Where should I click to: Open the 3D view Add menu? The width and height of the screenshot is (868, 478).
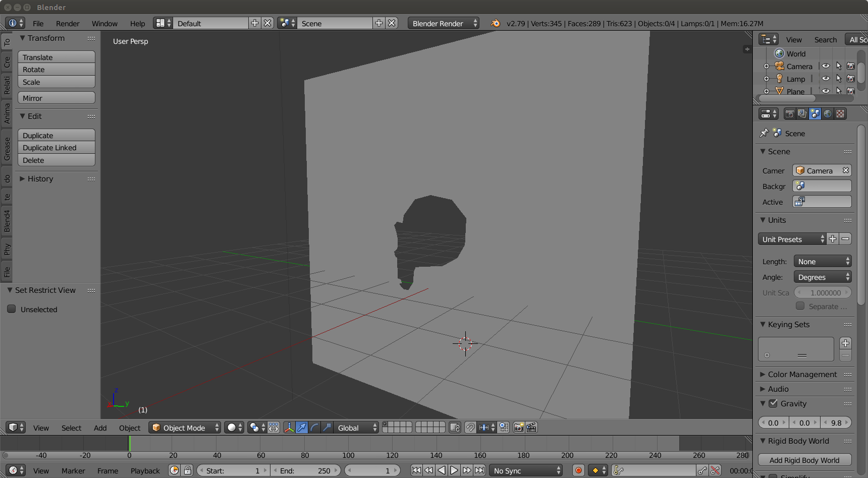pos(100,428)
